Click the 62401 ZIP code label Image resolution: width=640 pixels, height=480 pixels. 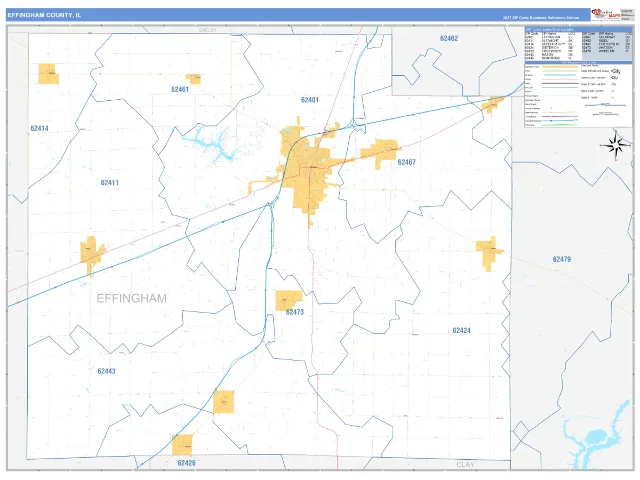point(309,100)
